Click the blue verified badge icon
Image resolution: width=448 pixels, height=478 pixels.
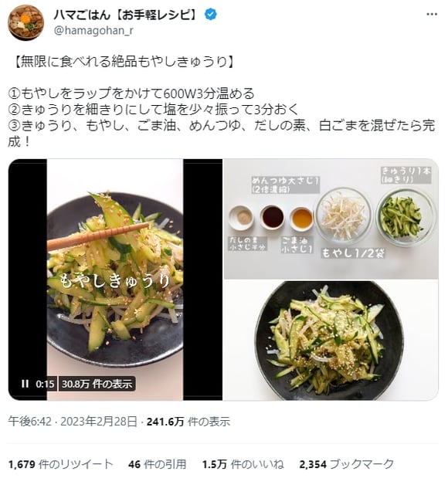click(x=210, y=15)
